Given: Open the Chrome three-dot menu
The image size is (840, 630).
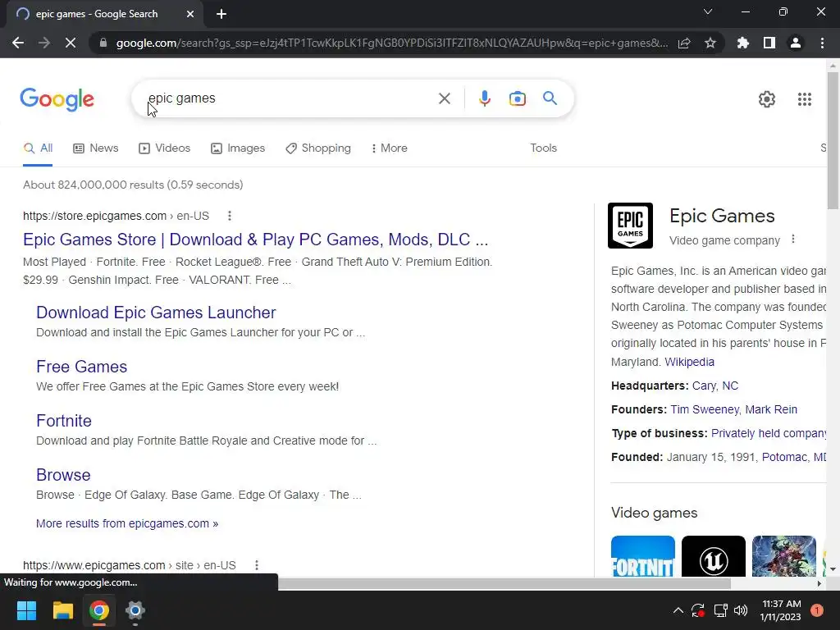Looking at the screenshot, I should (x=822, y=43).
